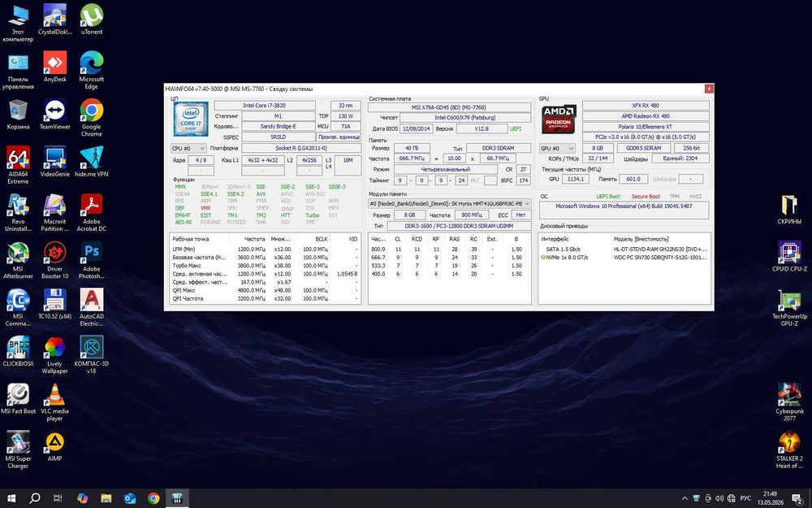
Task: Click the AMD Radeon Graphics logo in HWiNFO
Action: 559,119
